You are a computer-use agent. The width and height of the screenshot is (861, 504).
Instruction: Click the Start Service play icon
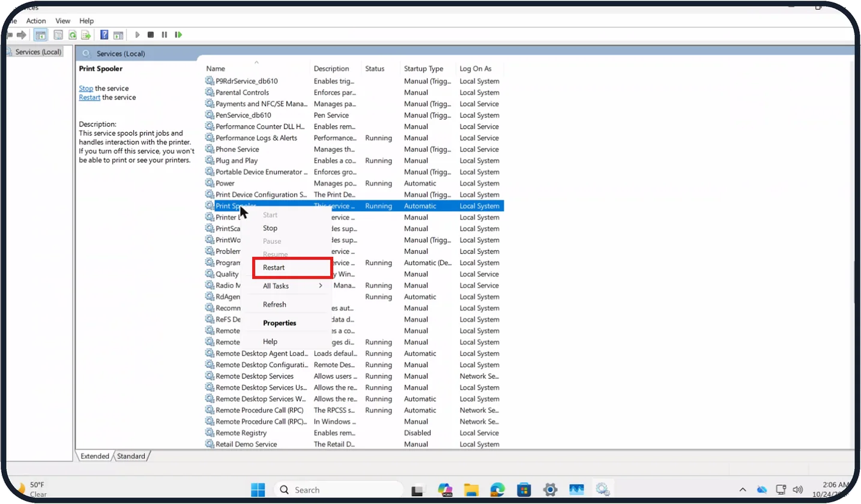click(137, 35)
